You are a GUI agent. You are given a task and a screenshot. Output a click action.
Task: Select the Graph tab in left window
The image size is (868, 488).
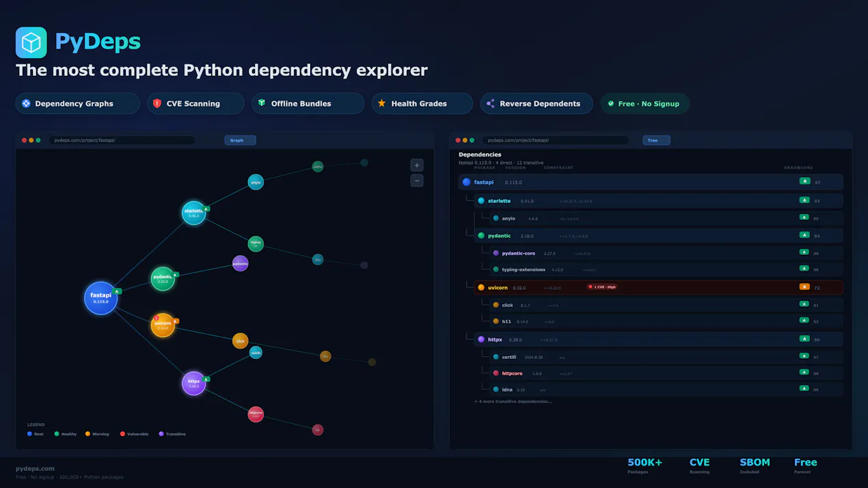tap(240, 140)
